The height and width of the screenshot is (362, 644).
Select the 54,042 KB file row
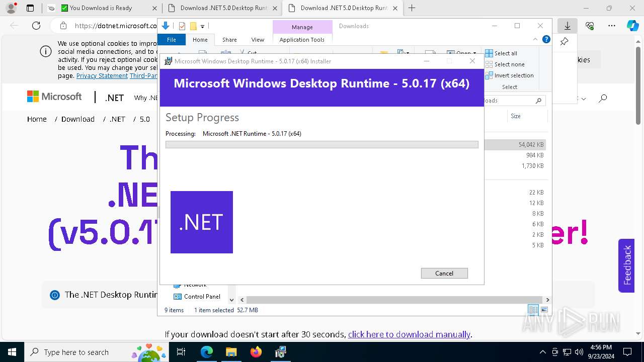(x=515, y=145)
